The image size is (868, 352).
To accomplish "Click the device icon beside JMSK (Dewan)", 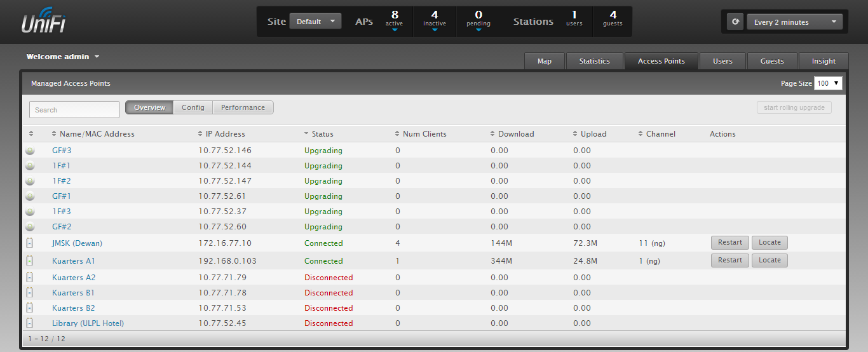I will (30, 243).
